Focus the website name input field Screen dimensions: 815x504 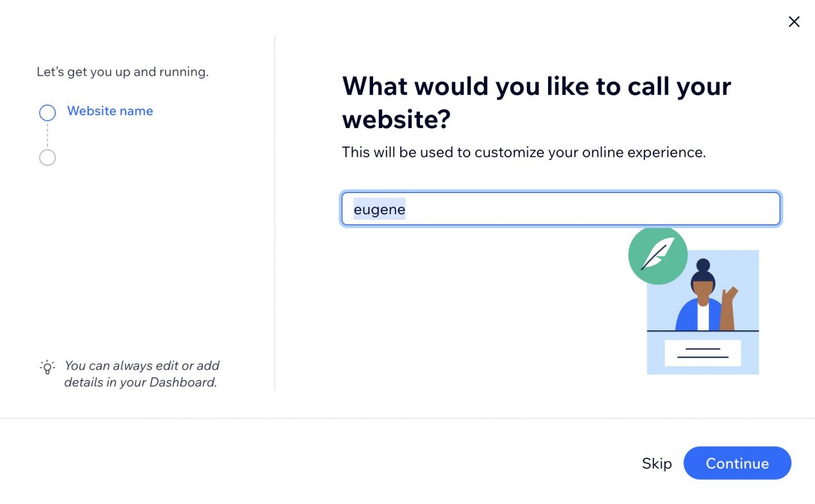coord(561,208)
